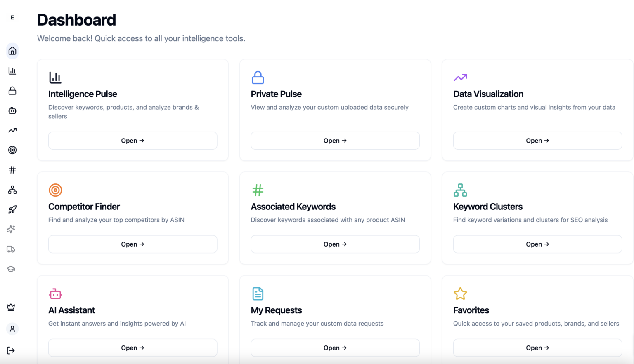Viewport: 634px width, 364px height.
Task: Open the bar chart sidebar icon
Action: point(12,71)
